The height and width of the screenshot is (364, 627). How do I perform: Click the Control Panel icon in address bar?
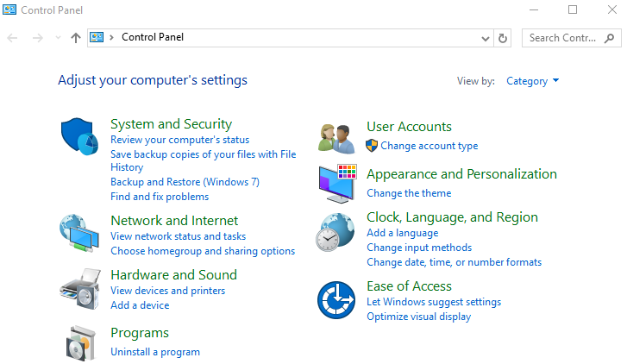97,37
